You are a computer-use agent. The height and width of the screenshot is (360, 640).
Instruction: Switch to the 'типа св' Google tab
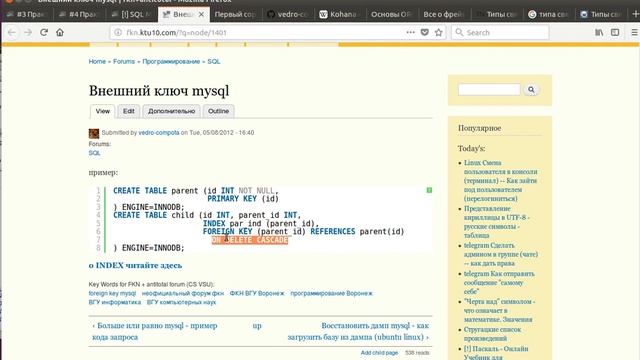[x=548, y=14]
